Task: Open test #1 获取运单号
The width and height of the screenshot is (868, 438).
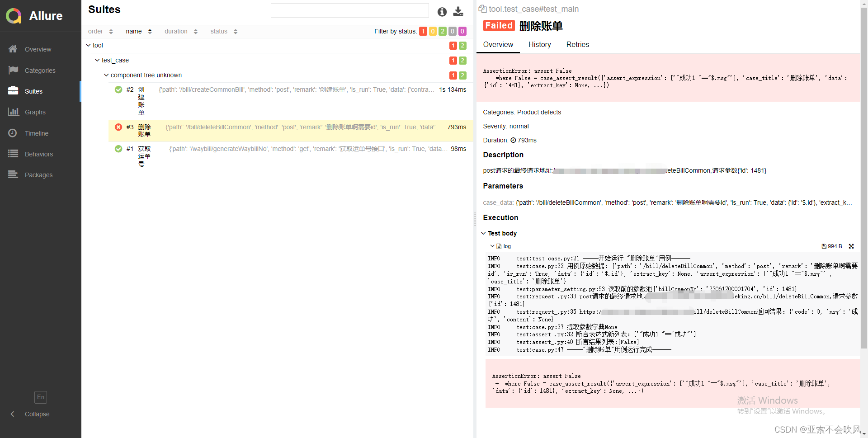Action: tap(291, 156)
